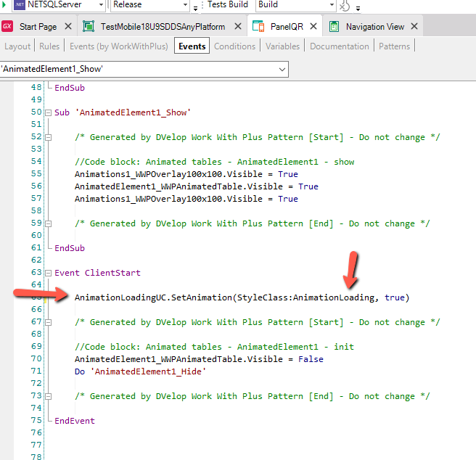Close the Navigation View tab
The height and width of the screenshot is (460, 476).
414,26
